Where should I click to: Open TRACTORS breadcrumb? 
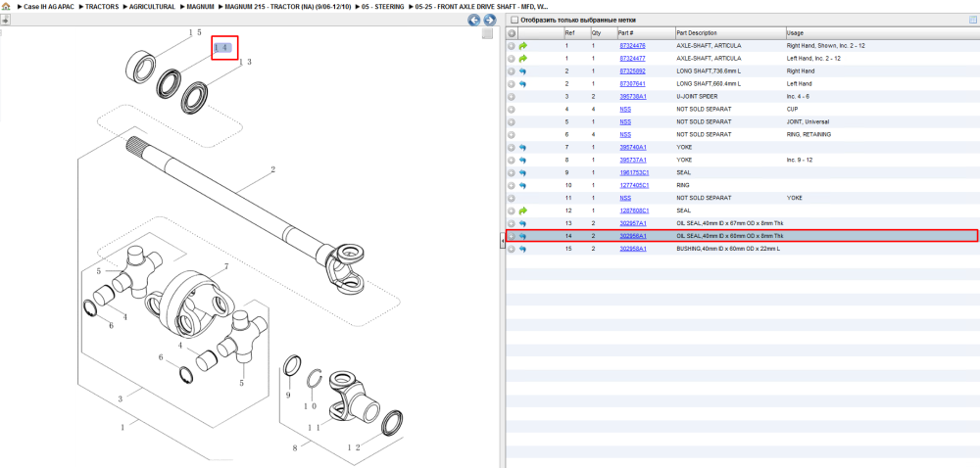101,6
